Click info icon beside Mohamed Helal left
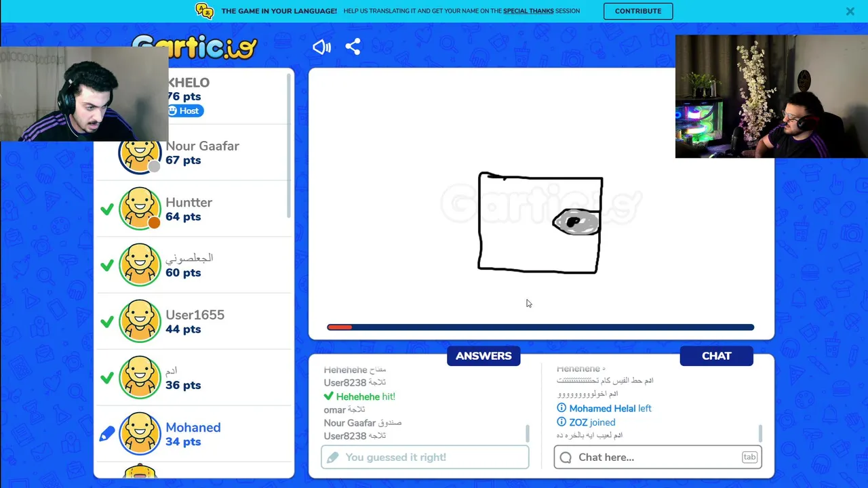 click(561, 408)
